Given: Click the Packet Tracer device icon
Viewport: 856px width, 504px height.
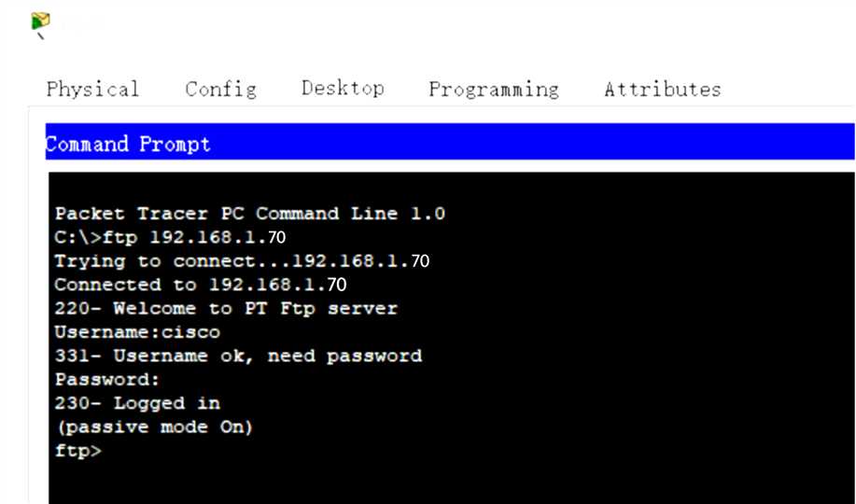Looking at the screenshot, I should pos(40,23).
